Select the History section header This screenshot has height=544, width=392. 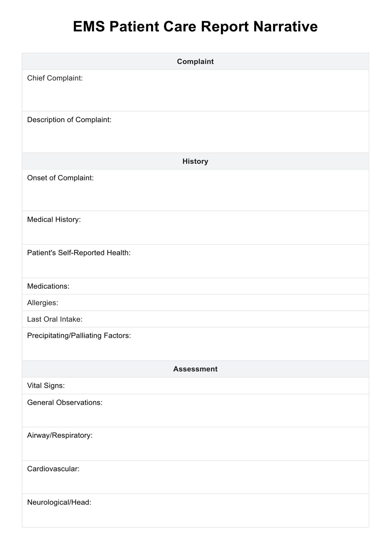click(195, 161)
